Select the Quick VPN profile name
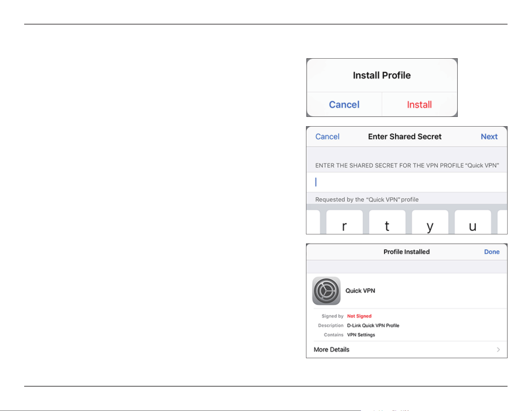 pos(360,291)
